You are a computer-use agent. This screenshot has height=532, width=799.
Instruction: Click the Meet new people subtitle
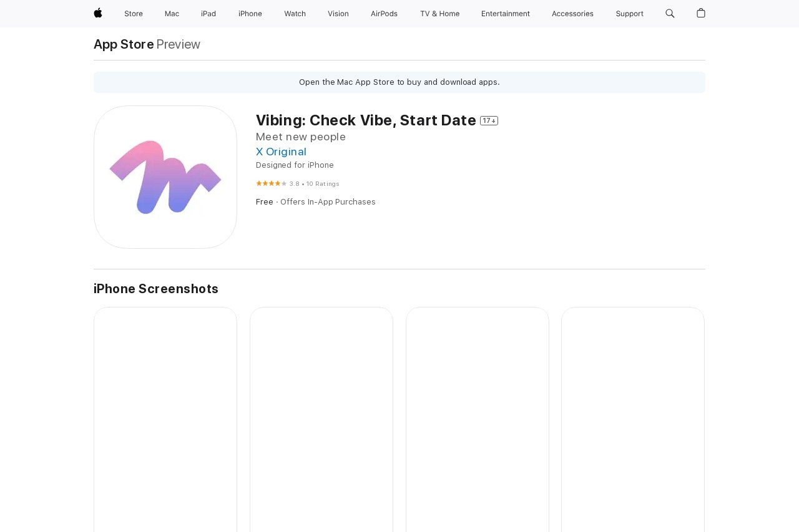coord(301,137)
